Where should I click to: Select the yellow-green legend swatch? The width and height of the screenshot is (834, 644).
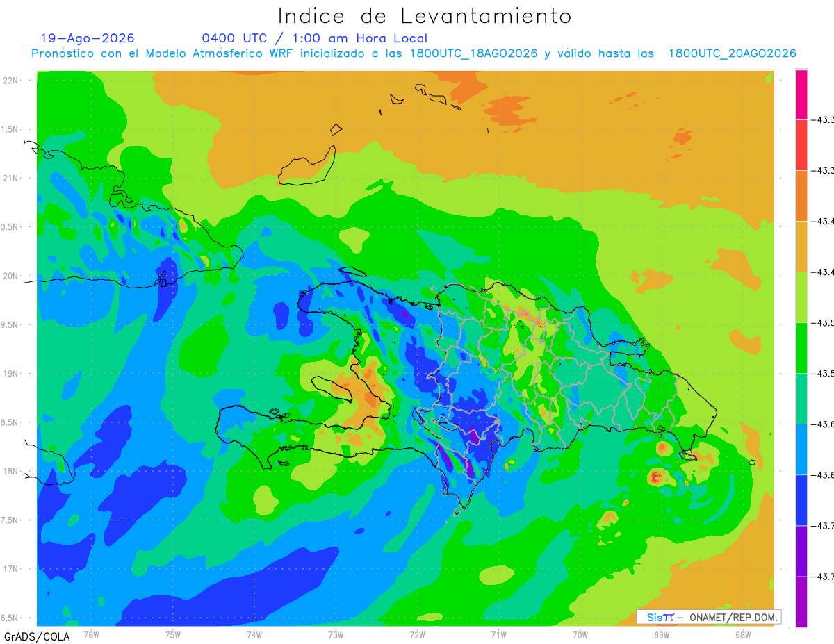tap(801, 297)
